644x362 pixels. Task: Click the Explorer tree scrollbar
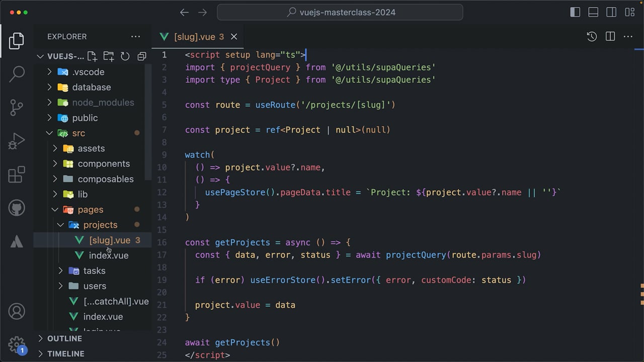148,122
